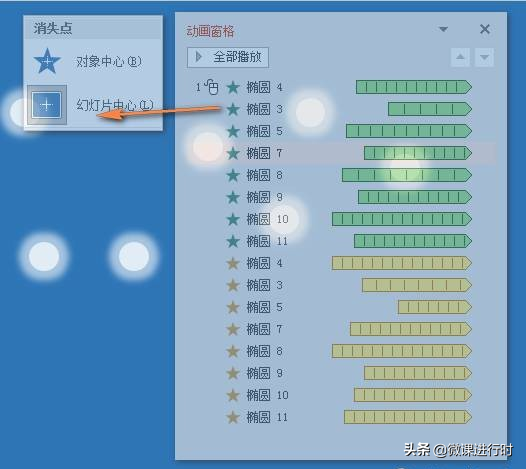
Task: Click the yellow timeline bar of 椭圆 4
Action: tap(402, 263)
